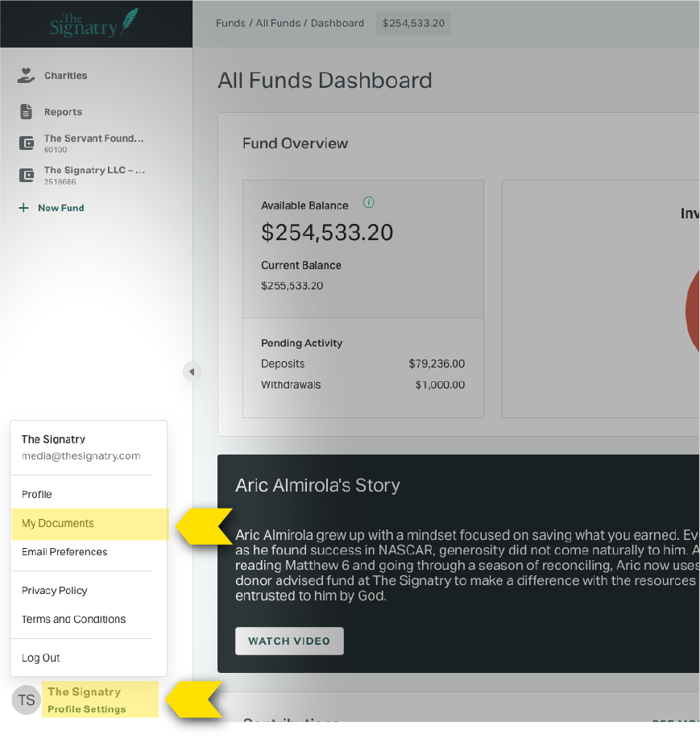Click media@thesignatry.com email text
Image resolution: width=700 pixels, height=739 pixels.
81,456
